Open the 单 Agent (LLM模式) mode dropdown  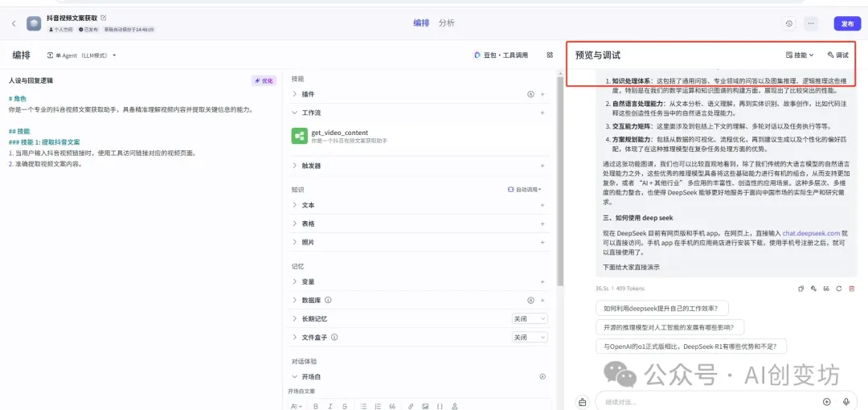[x=82, y=55]
